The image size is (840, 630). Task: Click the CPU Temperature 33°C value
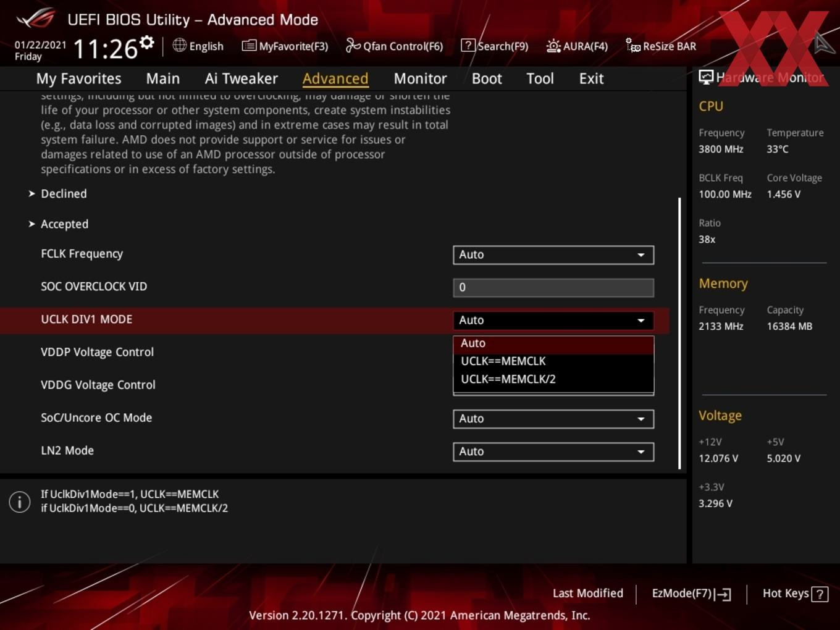(777, 149)
